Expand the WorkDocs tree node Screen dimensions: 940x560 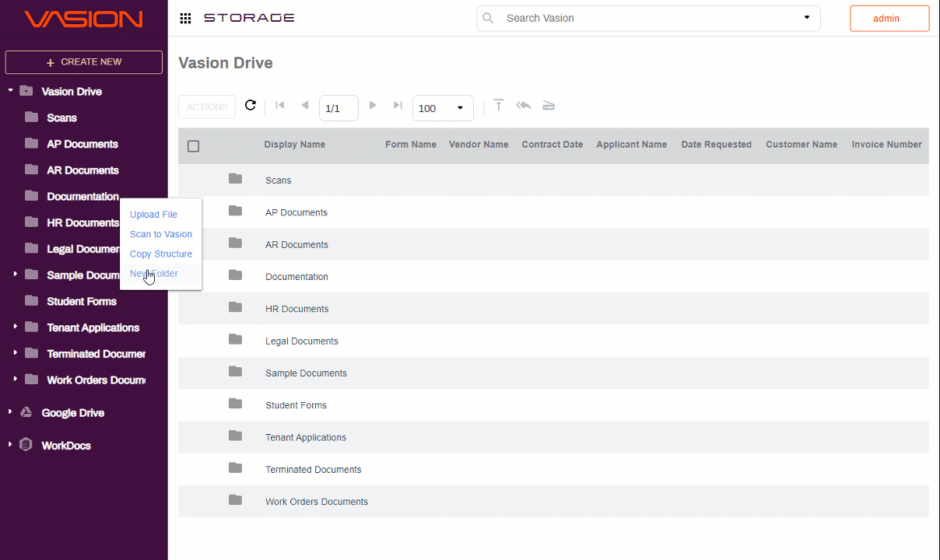[x=10, y=444]
